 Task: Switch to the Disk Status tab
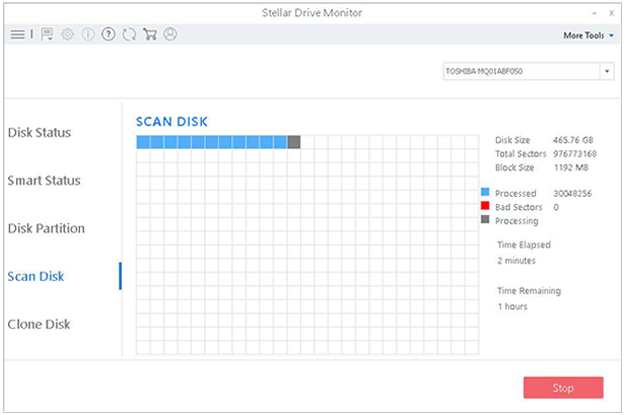(39, 132)
